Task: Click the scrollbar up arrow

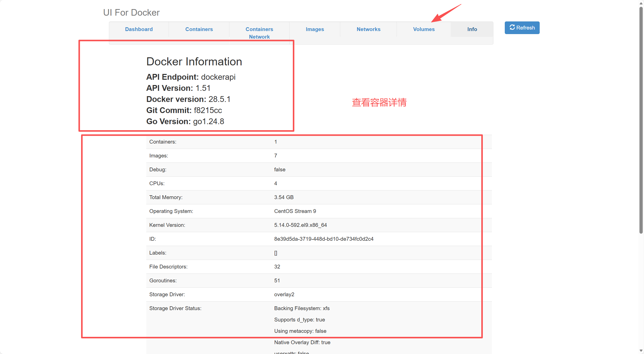Action: point(641,3)
